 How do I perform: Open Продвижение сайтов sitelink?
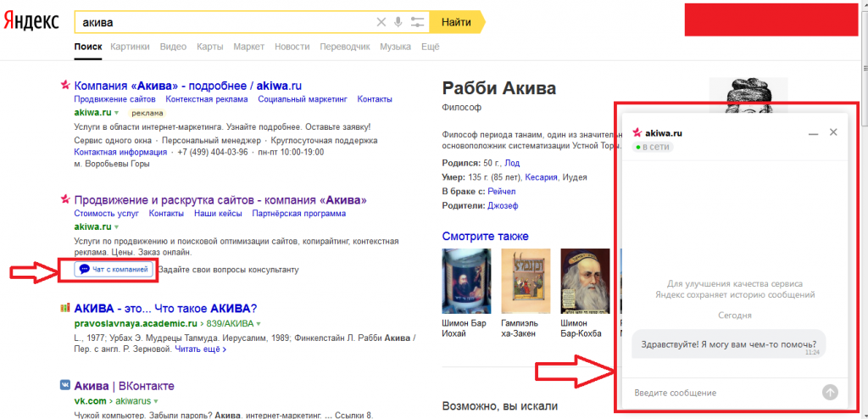click(114, 99)
